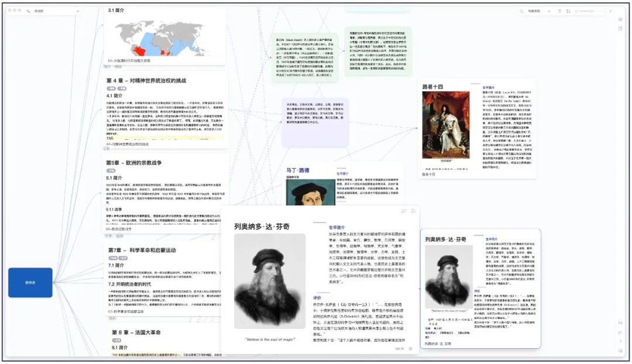Screen dimensions: 632x364
Task: Click large '列奥纳多·达·芬奇' title in popup card
Action: point(262,227)
